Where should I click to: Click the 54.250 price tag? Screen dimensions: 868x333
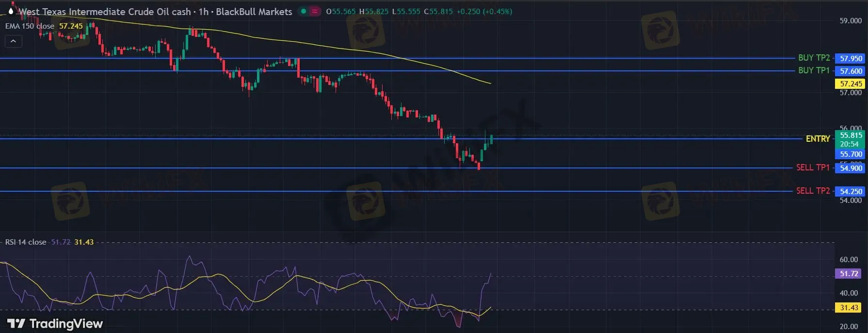pos(851,191)
